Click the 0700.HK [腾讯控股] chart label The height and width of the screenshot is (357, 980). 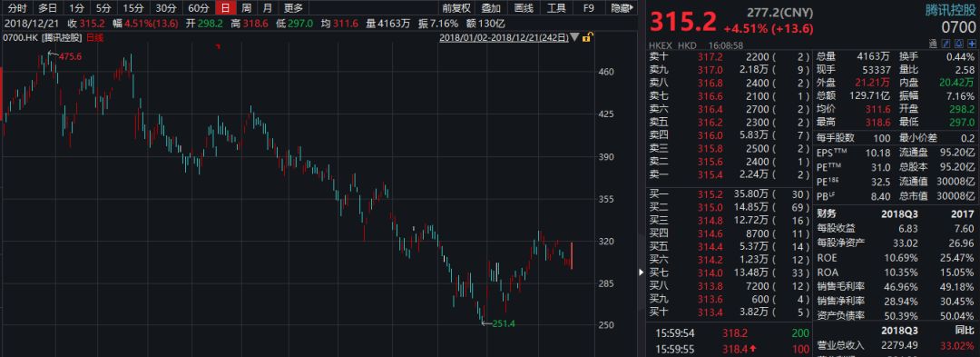[44, 37]
